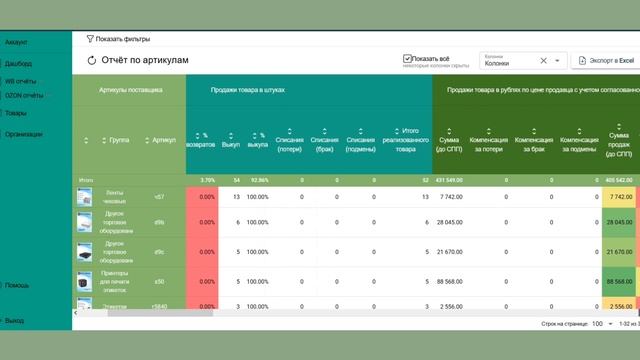The image size is (640, 360).
Task: Sort by Компенсация за потери column
Action: tap(489, 131)
